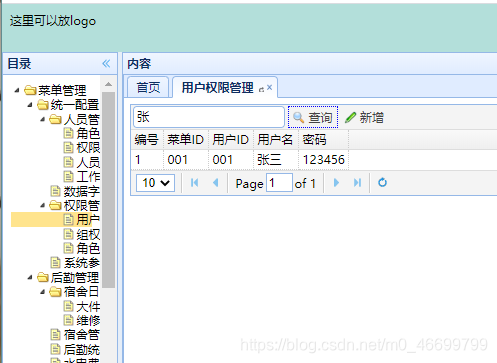The height and width of the screenshot is (363, 497).
Task: Select the 用户权限管理 tab
Action: pyautogui.click(x=217, y=88)
